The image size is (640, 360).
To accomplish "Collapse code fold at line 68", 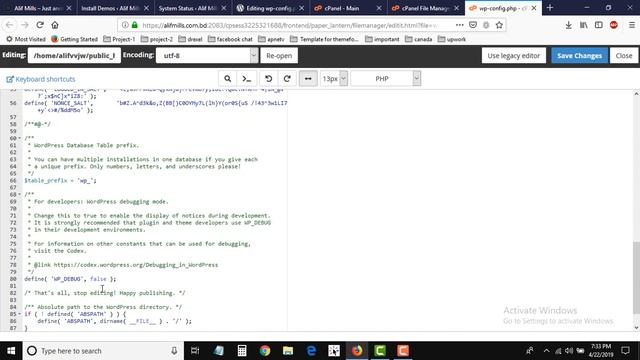I will pos(19,194).
